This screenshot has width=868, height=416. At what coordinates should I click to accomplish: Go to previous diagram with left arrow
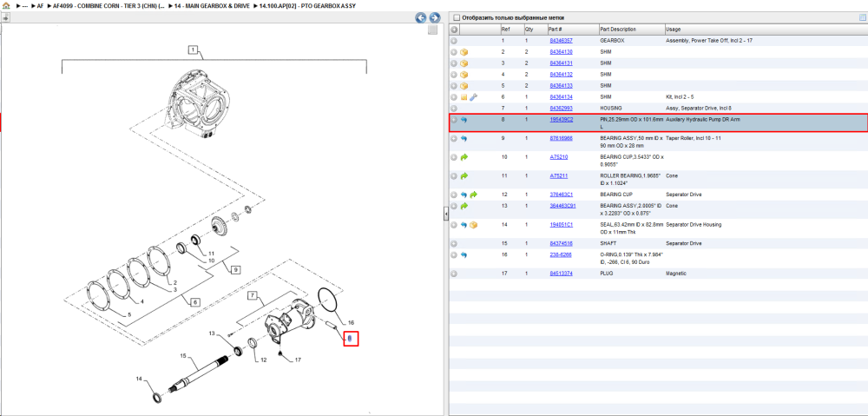421,17
